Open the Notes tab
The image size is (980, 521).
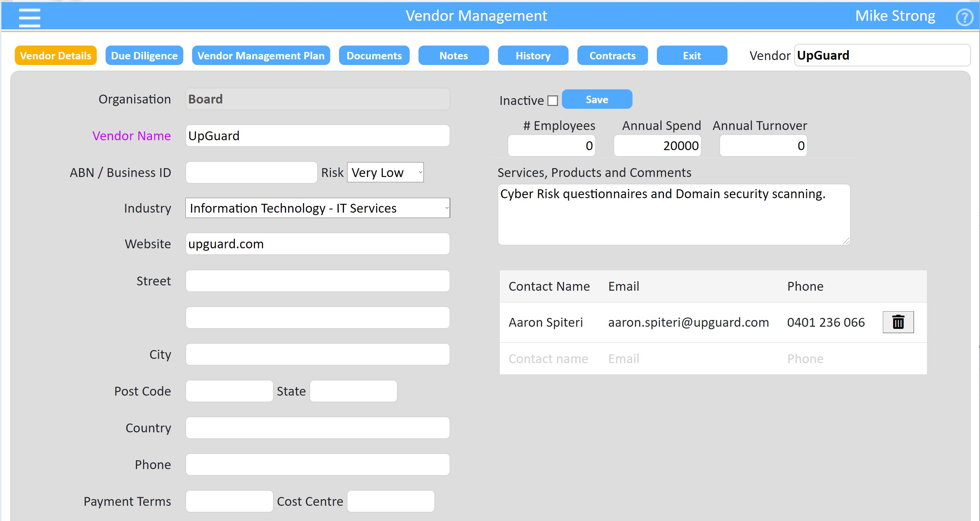tap(453, 55)
